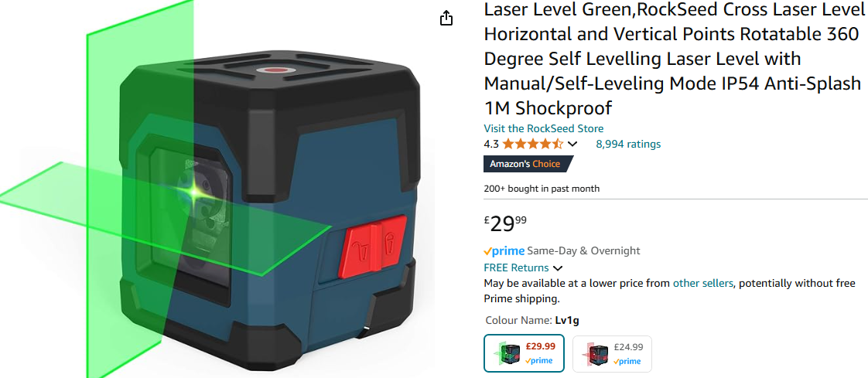Viewport: 868px width, 378px height.
Task: Select the £29.99 Lv1g colour option
Action: pyautogui.click(x=524, y=353)
